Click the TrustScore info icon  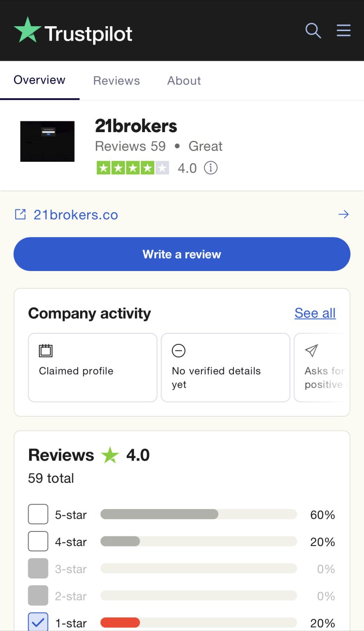[211, 168]
